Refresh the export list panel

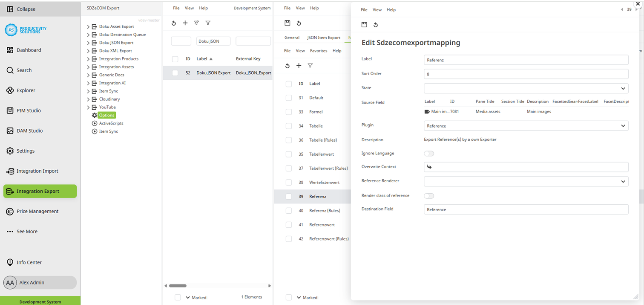pyautogui.click(x=173, y=23)
